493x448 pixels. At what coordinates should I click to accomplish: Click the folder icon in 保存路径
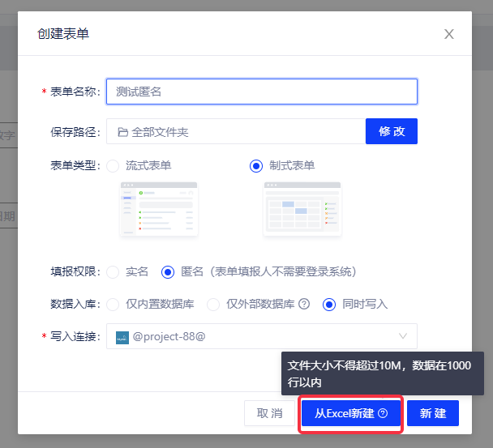pos(123,132)
